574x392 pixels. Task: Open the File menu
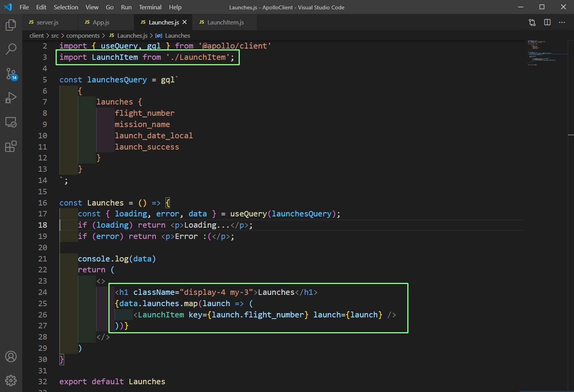point(24,7)
